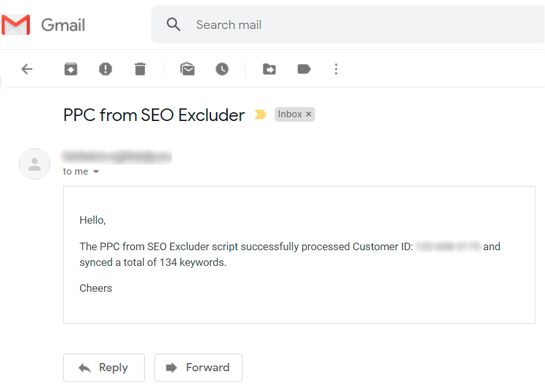The image size is (545, 392).
Task: Click the blurred sender email address
Action: coord(117,157)
